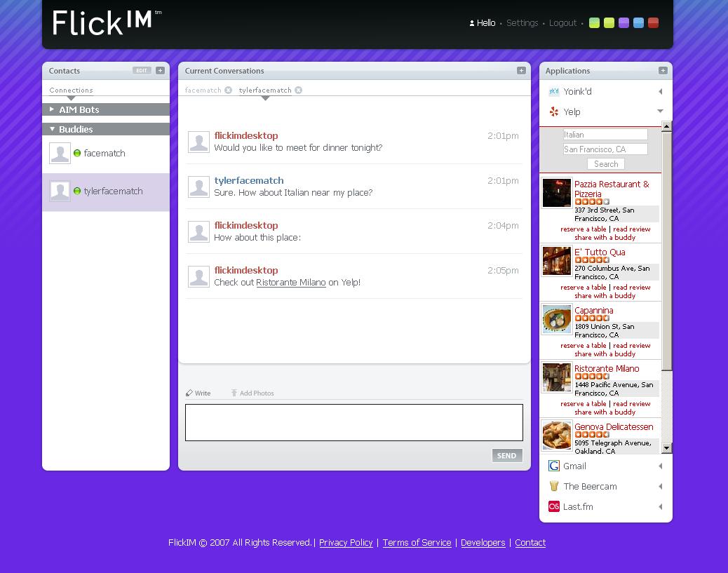Open the Ristorante Milano link in chat
Screen dimensions: 728x573
coord(290,283)
